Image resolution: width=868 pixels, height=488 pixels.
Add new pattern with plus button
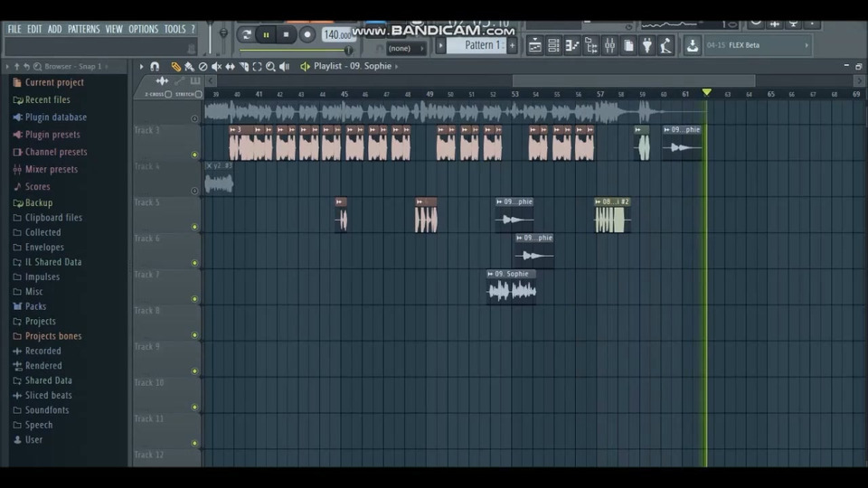[512, 45]
